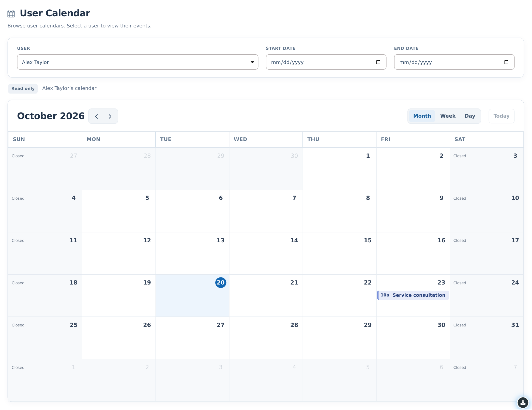Select October 30 date number
The width and height of the screenshot is (532, 410).
click(441, 325)
